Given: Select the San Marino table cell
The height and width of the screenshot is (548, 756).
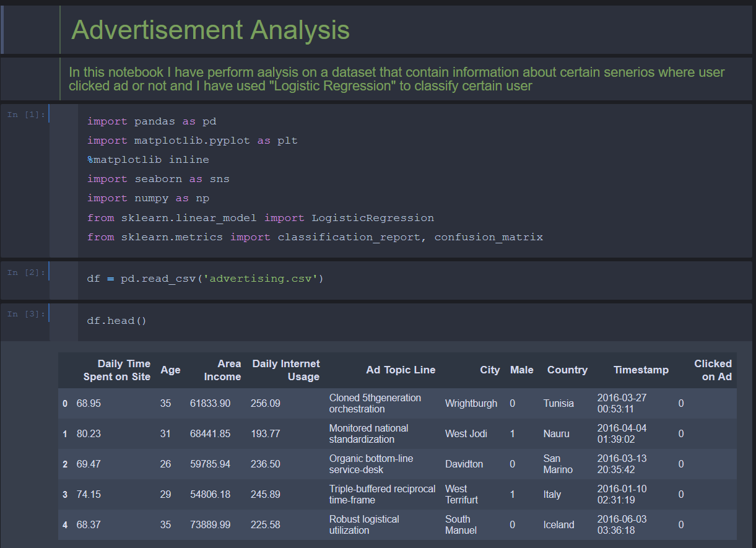Looking at the screenshot, I should (x=558, y=464).
